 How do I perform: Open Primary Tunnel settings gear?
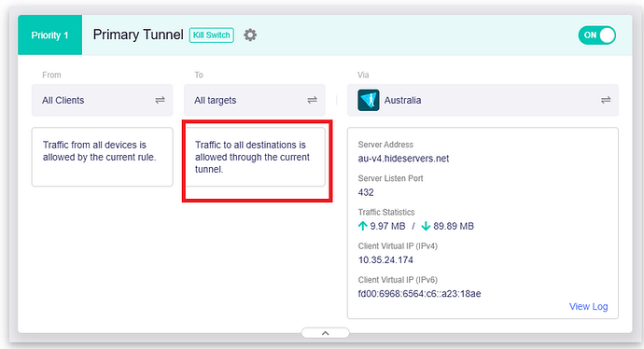click(x=250, y=35)
